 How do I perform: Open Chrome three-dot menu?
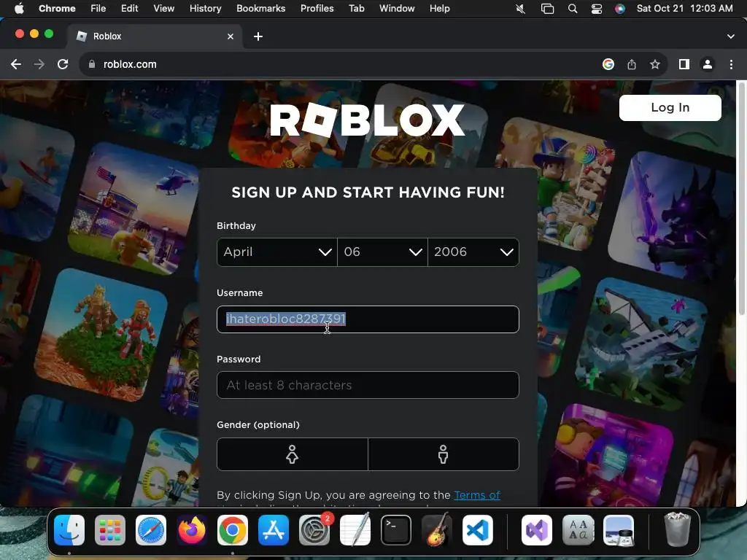(731, 64)
